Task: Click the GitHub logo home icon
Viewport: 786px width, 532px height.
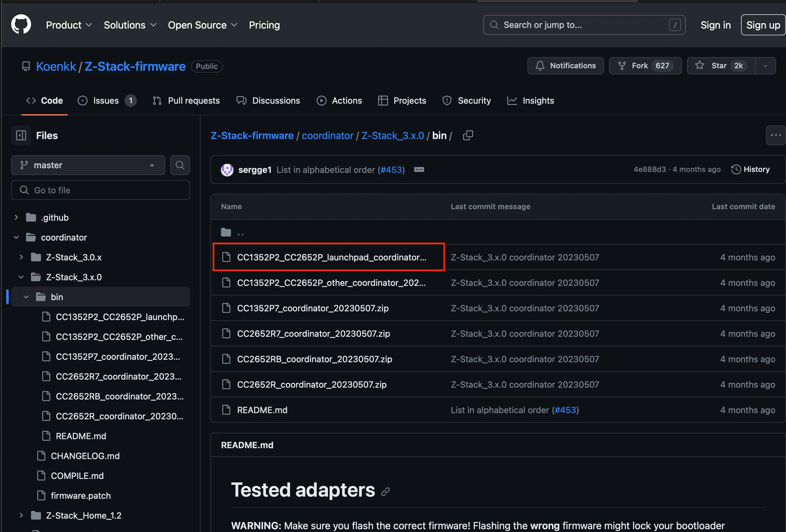Action: pyautogui.click(x=21, y=24)
